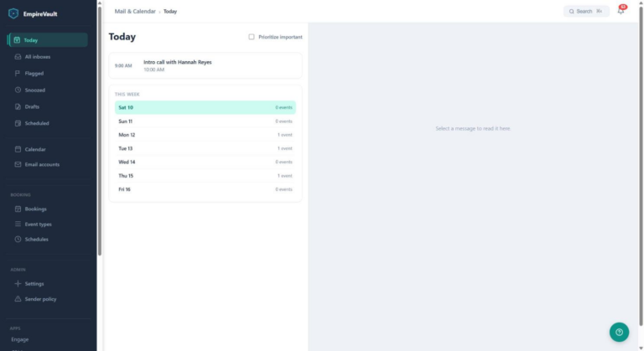The width and height of the screenshot is (644, 351).
Task: Click the Bookings icon
Action: pos(18,209)
